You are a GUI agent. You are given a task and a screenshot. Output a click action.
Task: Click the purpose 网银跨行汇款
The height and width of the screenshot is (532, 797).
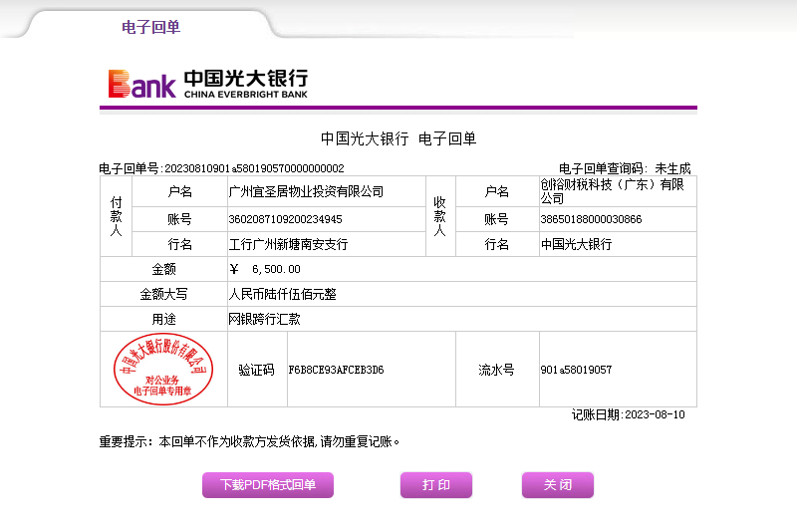point(264,319)
